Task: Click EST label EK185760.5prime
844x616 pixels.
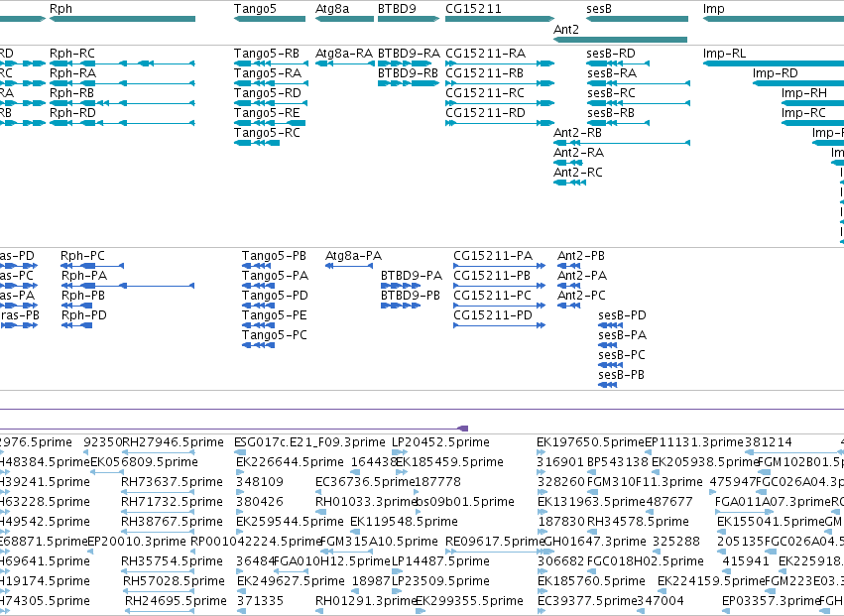Action: pos(591,581)
